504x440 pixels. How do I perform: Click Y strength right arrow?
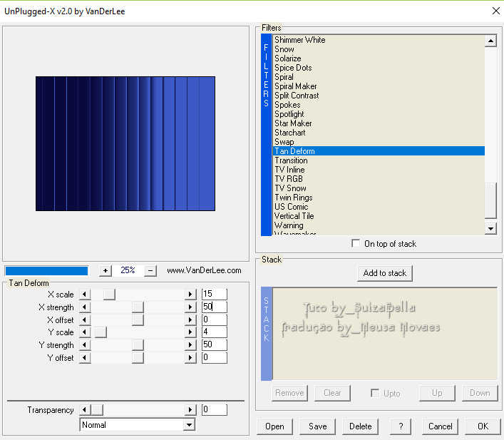[190, 345]
